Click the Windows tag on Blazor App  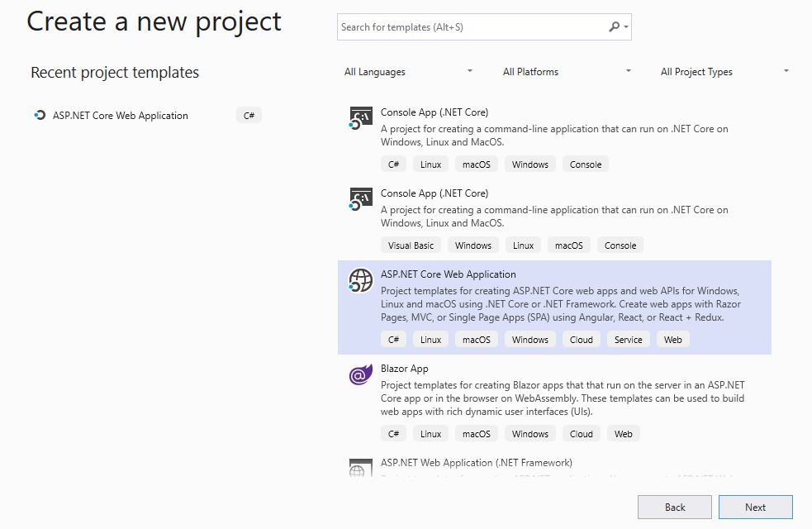[x=529, y=434]
